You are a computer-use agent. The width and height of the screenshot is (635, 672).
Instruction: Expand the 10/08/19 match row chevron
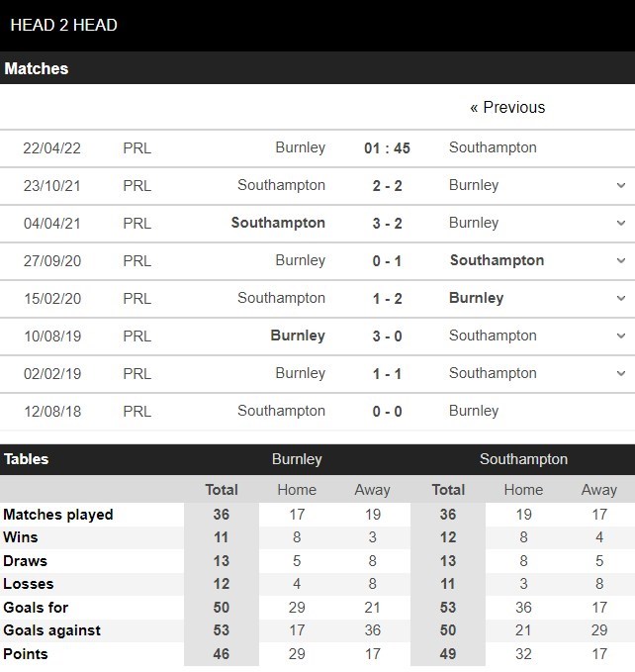pos(620,336)
